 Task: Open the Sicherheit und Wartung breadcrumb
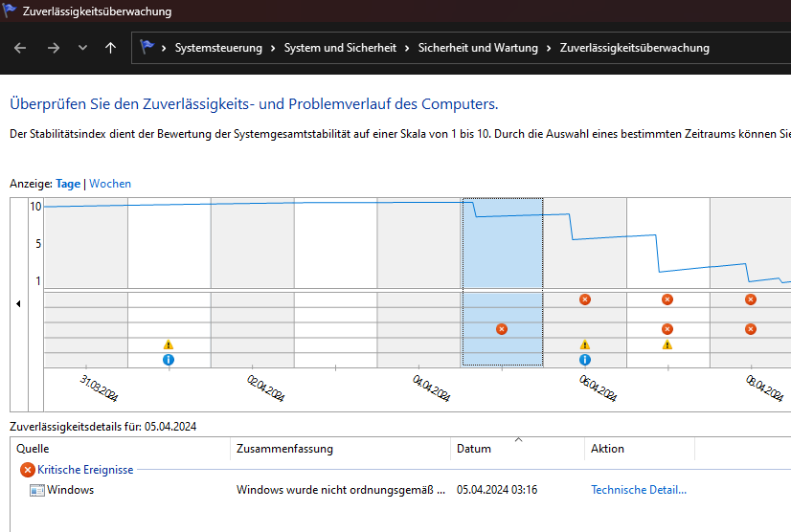pyautogui.click(x=478, y=48)
